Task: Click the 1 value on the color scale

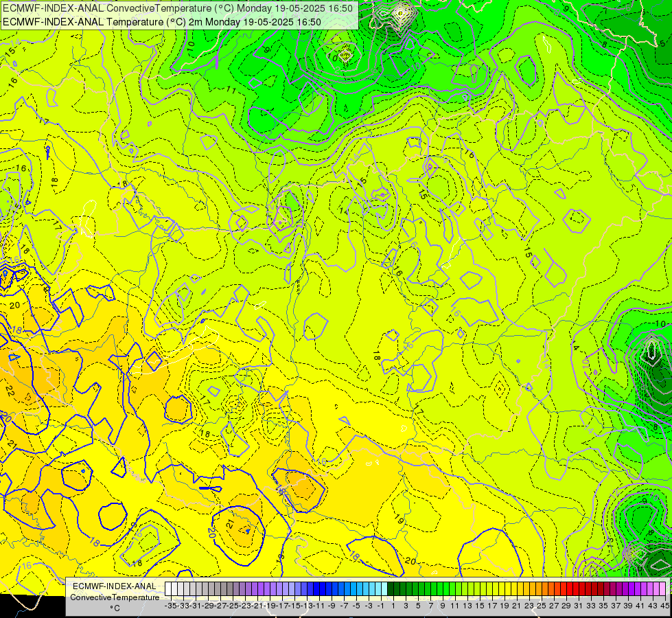Action: (393, 606)
